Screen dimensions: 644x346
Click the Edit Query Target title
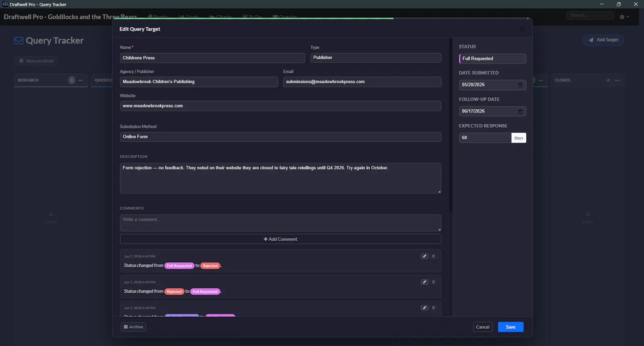click(140, 29)
